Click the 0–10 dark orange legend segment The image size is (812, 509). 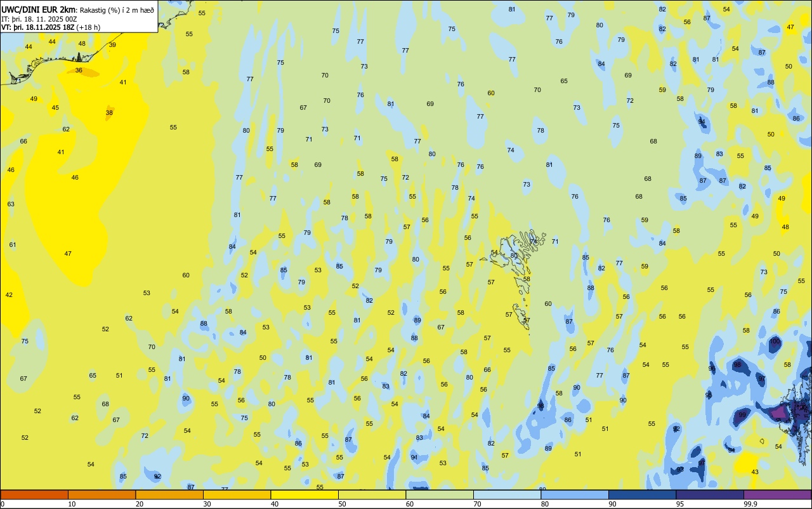coord(34,494)
